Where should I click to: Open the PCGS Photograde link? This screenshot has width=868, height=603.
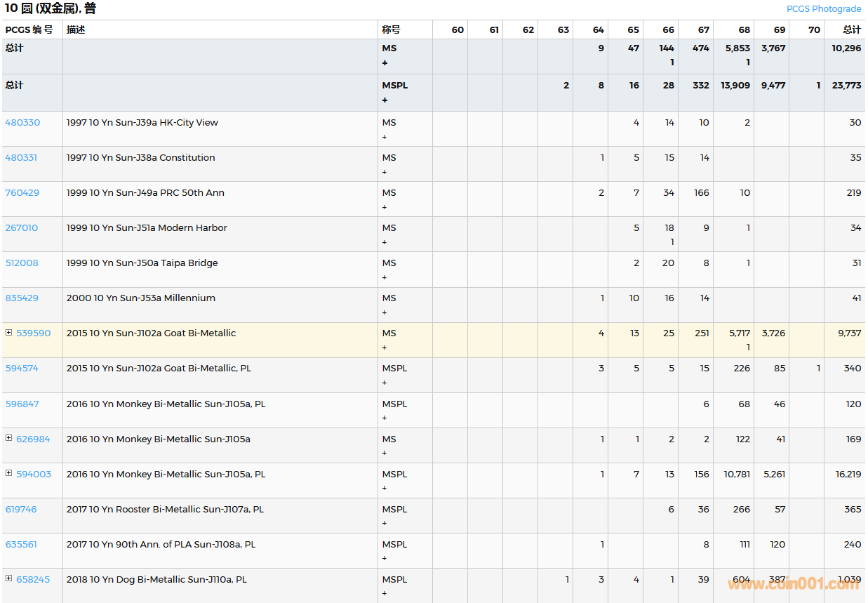(x=823, y=9)
